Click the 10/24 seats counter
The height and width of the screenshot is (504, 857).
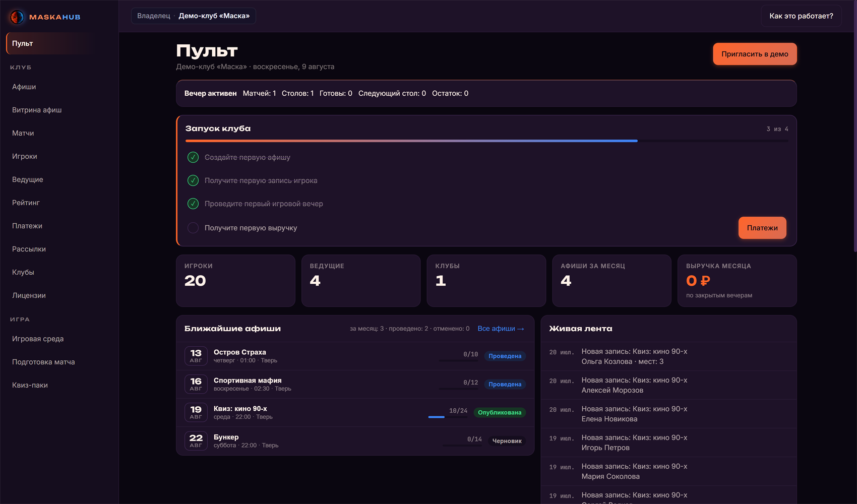(458, 411)
